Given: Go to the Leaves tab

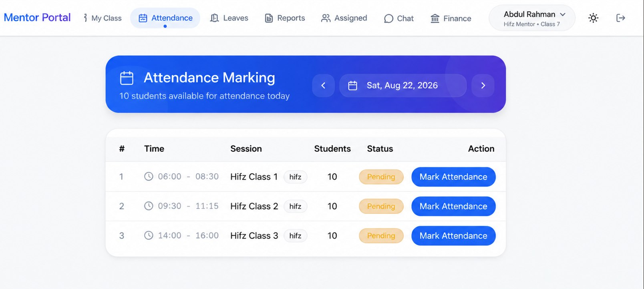Looking at the screenshot, I should pos(229,18).
